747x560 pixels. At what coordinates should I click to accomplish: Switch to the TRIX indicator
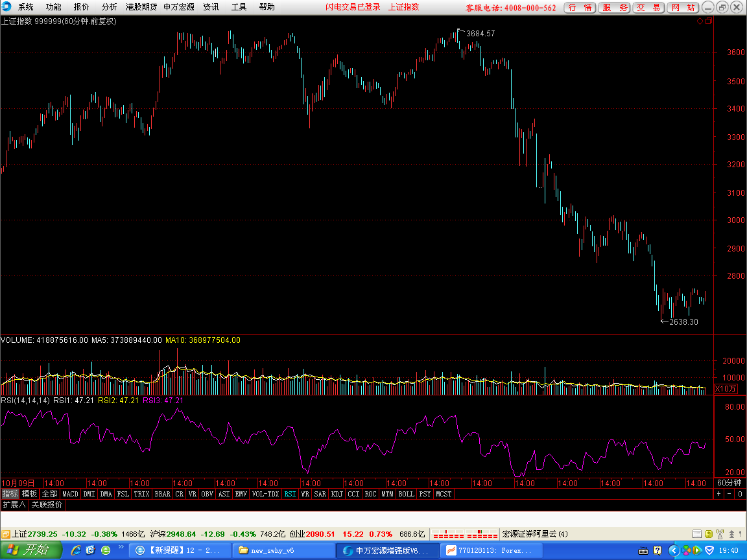click(x=141, y=494)
